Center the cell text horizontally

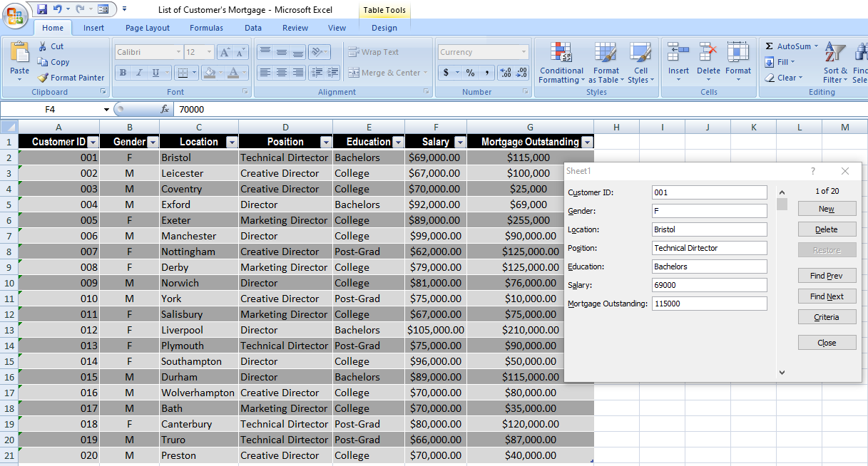tap(282, 73)
